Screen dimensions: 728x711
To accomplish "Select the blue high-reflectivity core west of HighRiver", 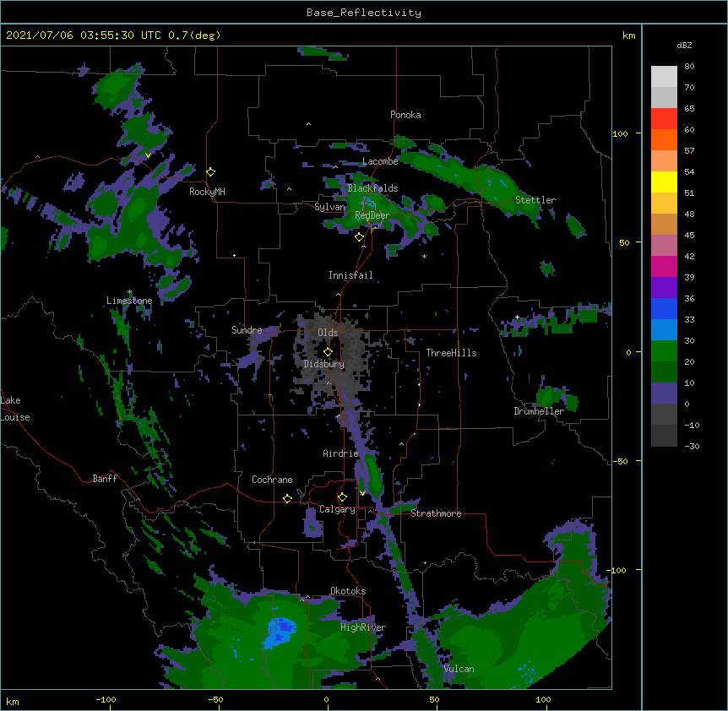I will point(281,632).
